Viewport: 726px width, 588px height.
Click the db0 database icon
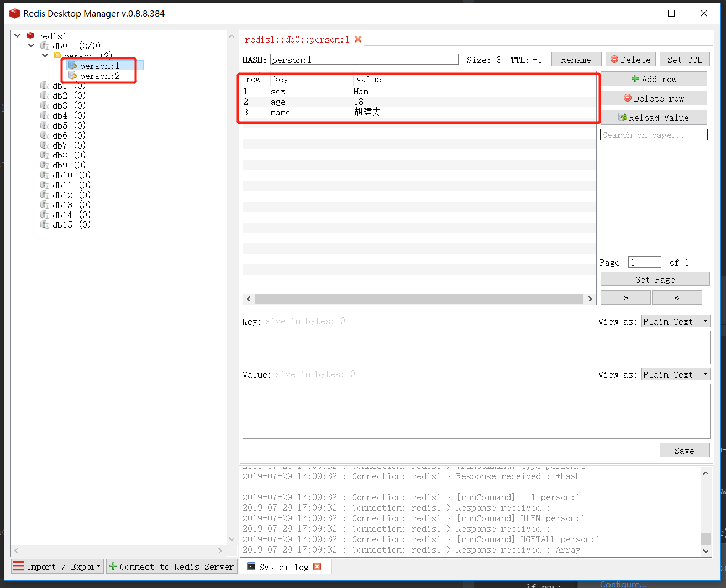[x=45, y=46]
